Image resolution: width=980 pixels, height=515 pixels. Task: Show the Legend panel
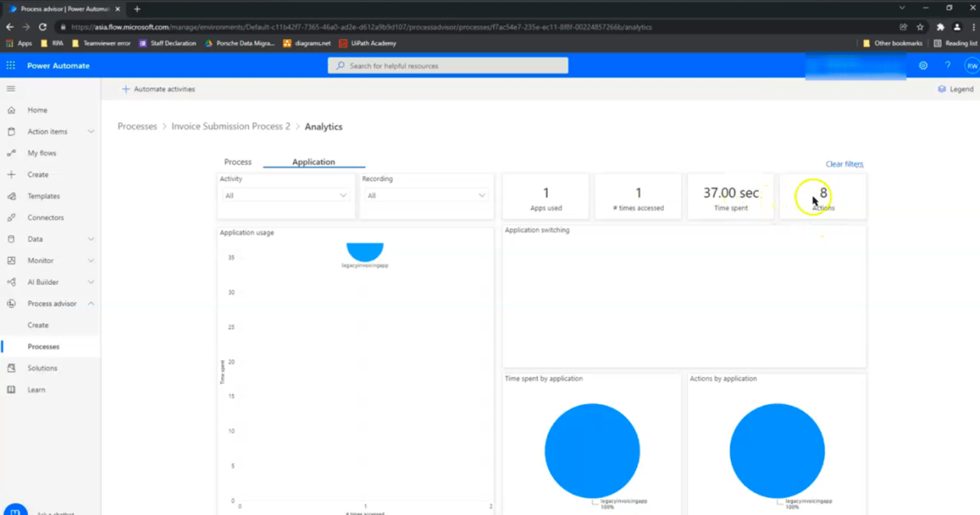pos(955,89)
